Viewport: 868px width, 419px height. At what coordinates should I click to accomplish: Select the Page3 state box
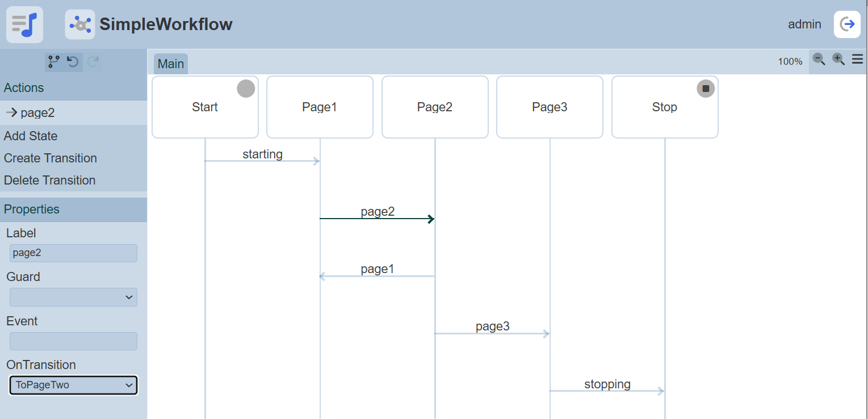pyautogui.click(x=549, y=107)
